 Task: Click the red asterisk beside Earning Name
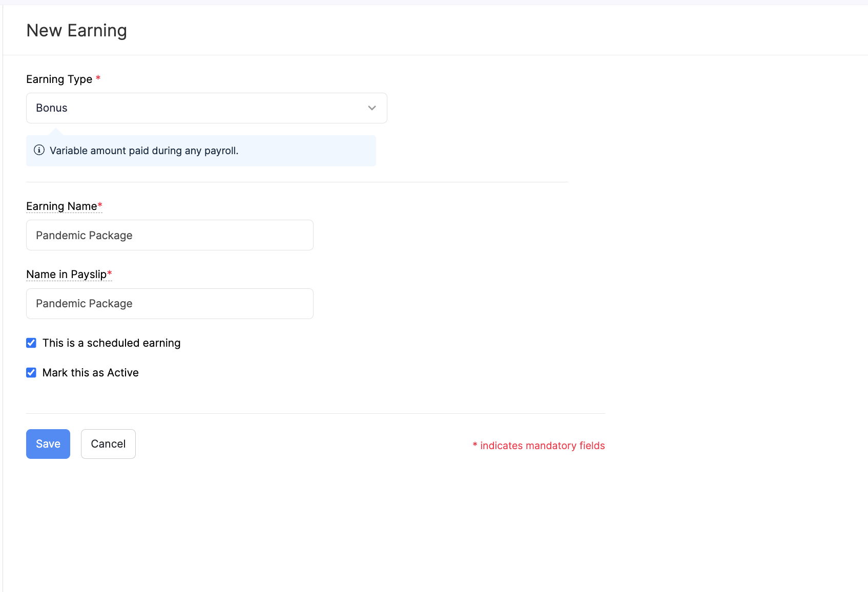point(100,205)
